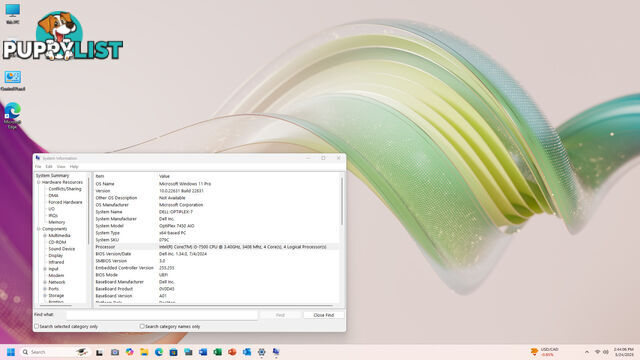Click the System Information title bar icon
This screenshot has width=640, height=360.
(38, 158)
